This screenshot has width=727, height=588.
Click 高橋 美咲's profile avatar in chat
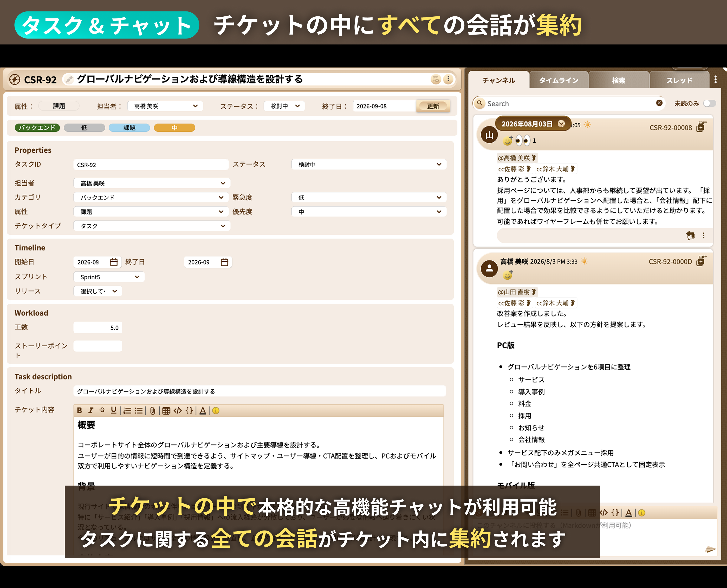pyautogui.click(x=489, y=269)
